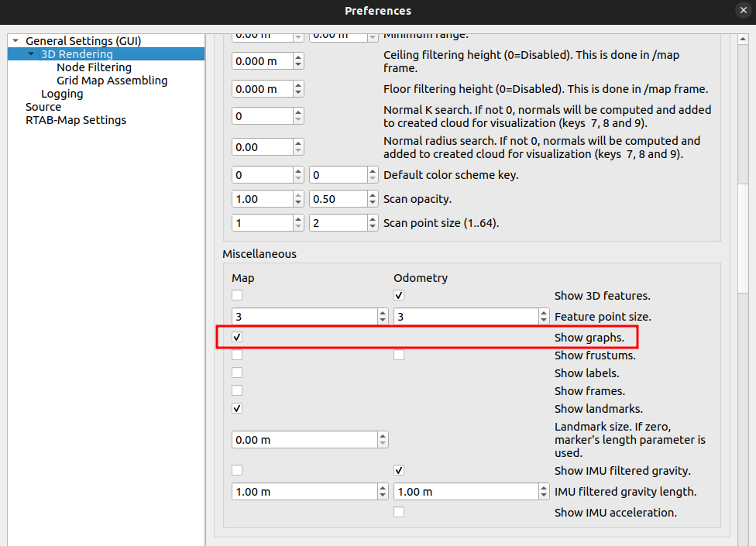The width and height of the screenshot is (756, 546).
Task: Select Node Filtering in the settings tree
Action: tap(94, 67)
